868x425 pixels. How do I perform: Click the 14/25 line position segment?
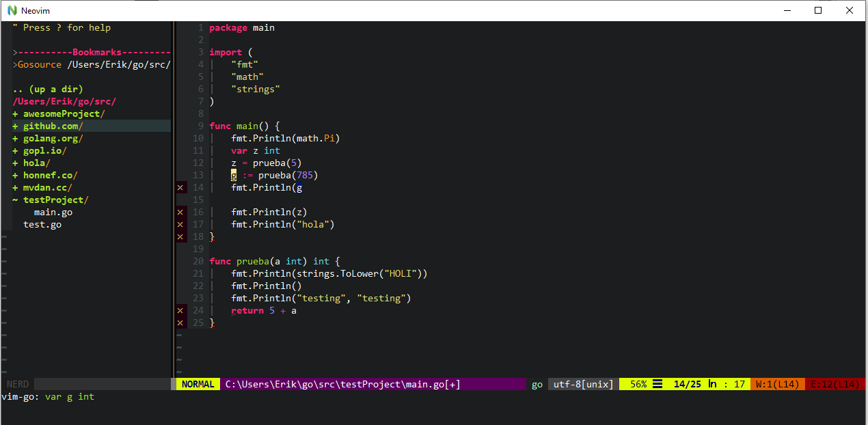(x=689, y=383)
